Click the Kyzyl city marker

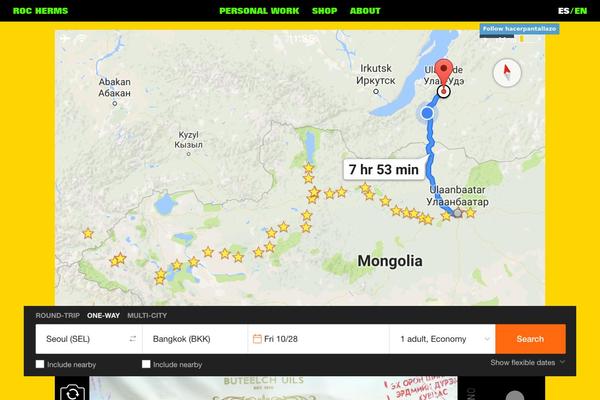click(x=188, y=154)
